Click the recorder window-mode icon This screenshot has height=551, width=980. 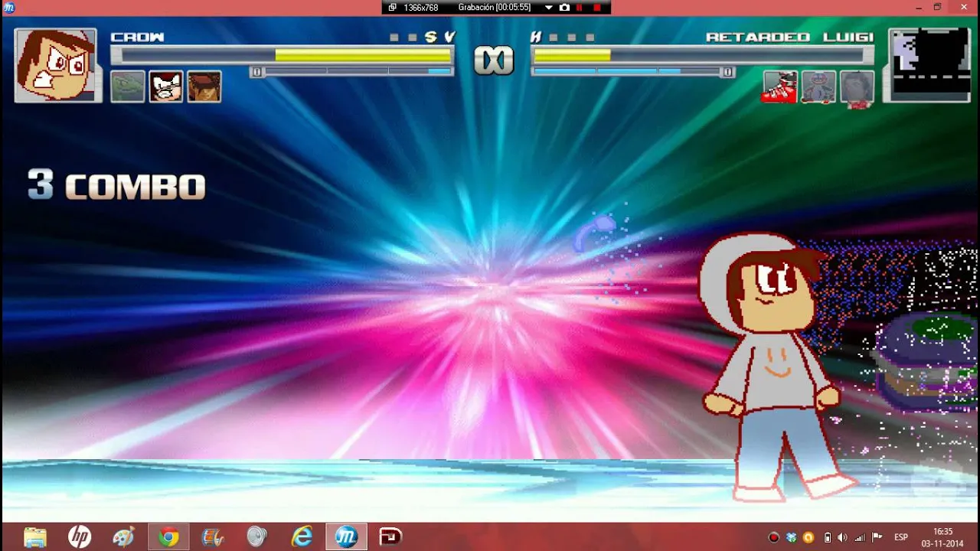pos(392,7)
